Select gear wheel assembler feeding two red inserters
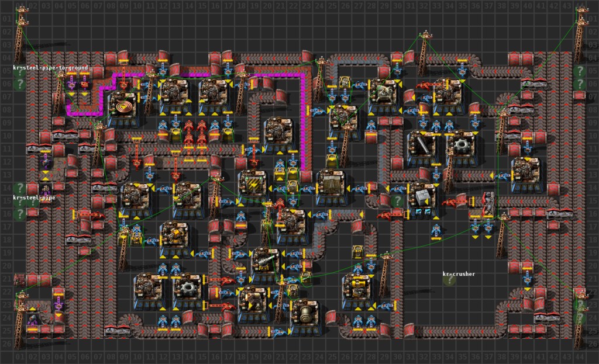599x364 pixels. point(188,291)
